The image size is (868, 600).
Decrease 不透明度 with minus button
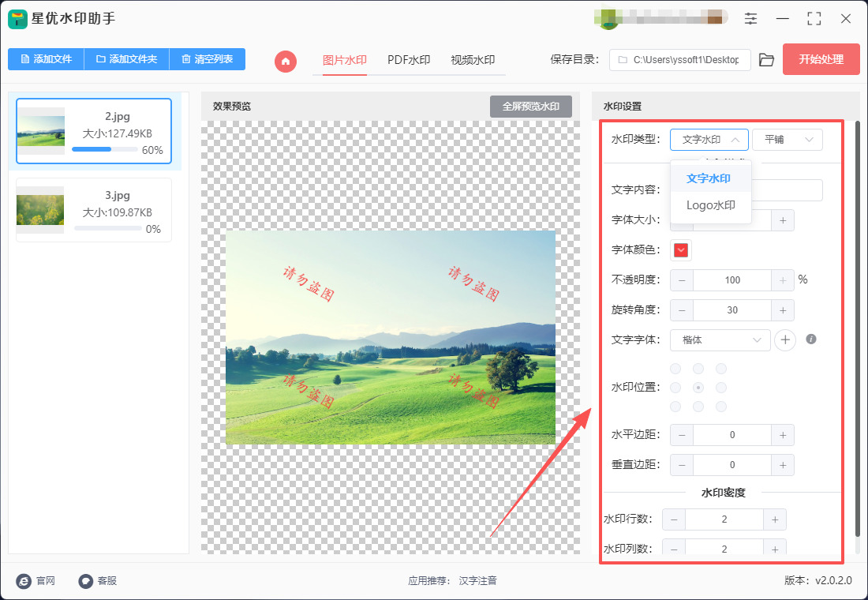[682, 280]
